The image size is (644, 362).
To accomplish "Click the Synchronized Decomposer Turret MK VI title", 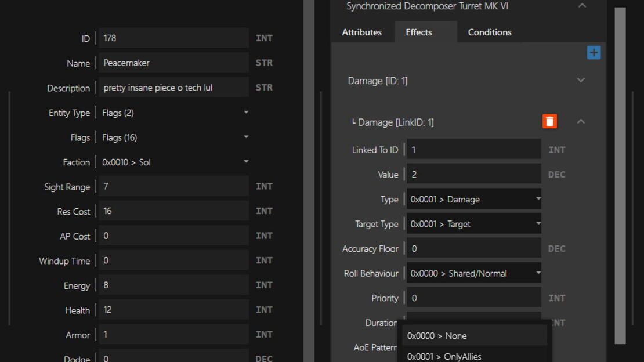I will pos(427,6).
